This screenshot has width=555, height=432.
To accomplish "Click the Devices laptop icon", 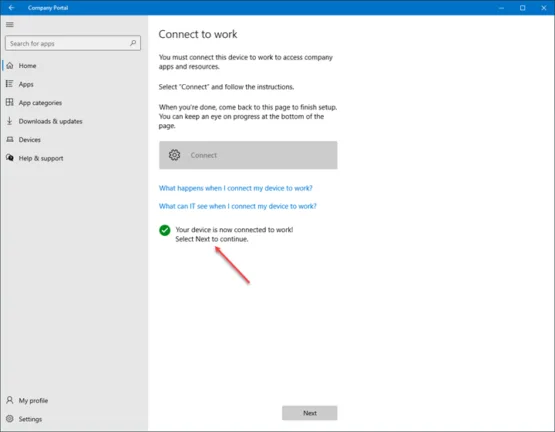I will [x=10, y=140].
